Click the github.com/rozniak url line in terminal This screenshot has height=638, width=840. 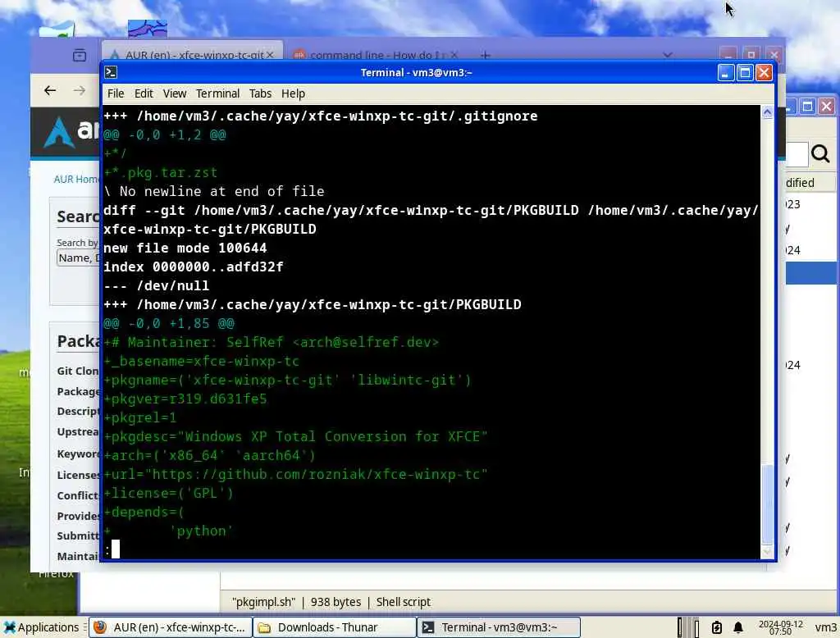[x=295, y=474]
